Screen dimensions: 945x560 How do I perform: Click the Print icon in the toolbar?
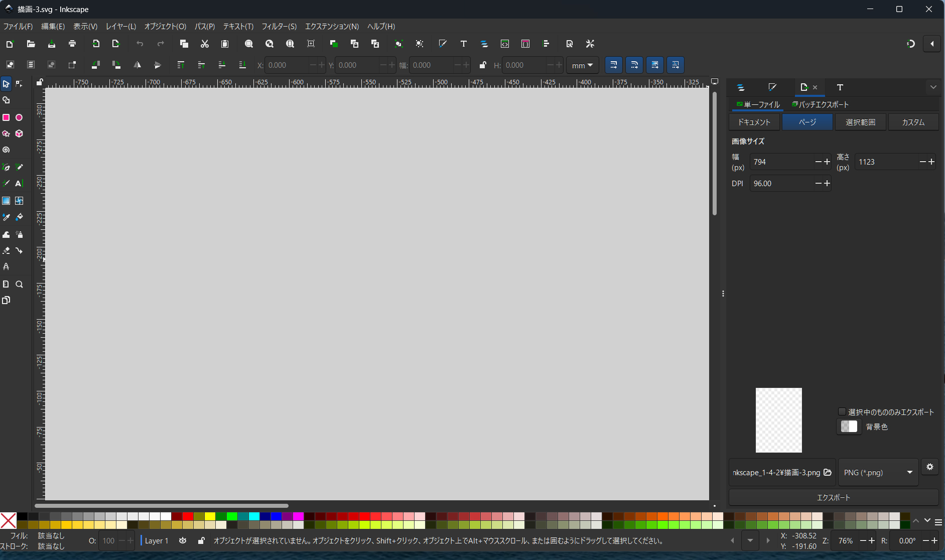pos(72,44)
